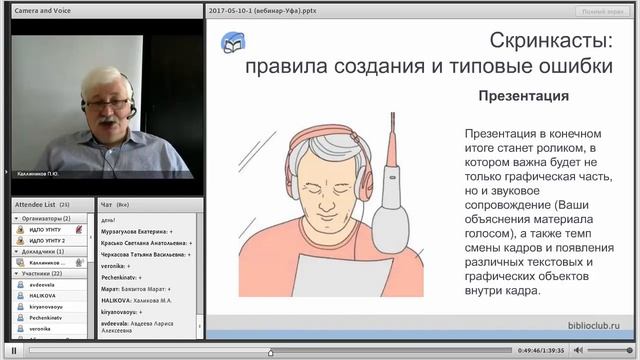640x360 pixels.
Task: Click participant icon next to Pechenkinatv
Action: (20, 318)
